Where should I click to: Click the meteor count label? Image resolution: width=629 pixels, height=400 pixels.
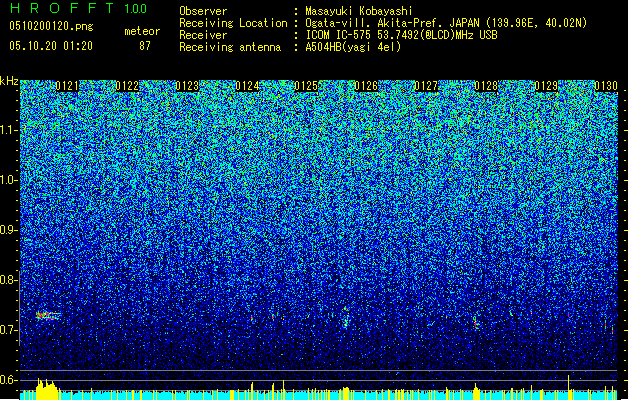click(142, 31)
